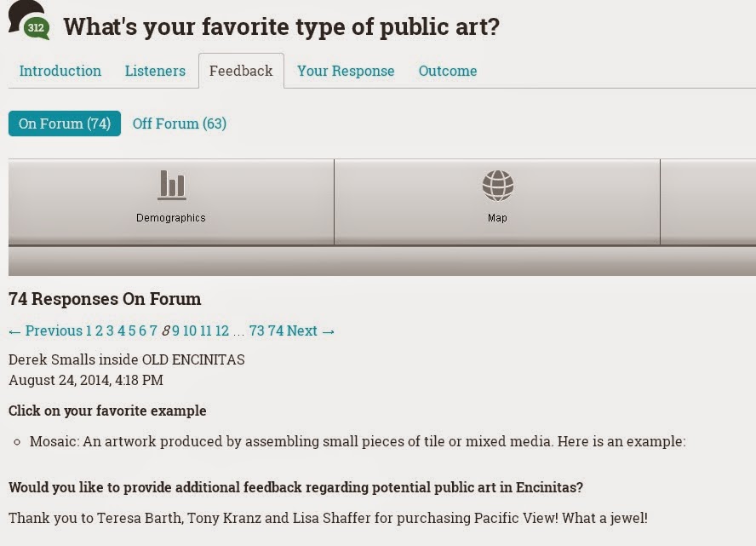The width and height of the screenshot is (756, 546).
Task: Click the Demographics label button
Action: click(x=171, y=218)
